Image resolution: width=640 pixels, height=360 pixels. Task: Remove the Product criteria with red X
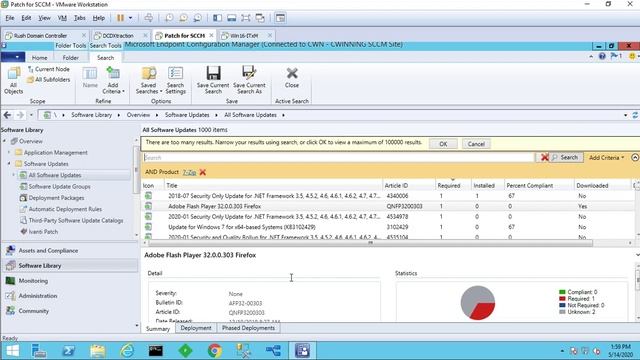(x=203, y=172)
